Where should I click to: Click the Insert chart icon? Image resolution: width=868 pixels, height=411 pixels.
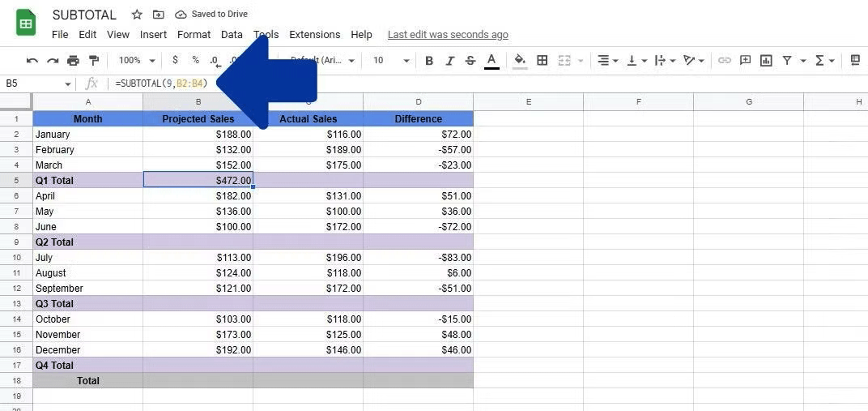(766, 60)
